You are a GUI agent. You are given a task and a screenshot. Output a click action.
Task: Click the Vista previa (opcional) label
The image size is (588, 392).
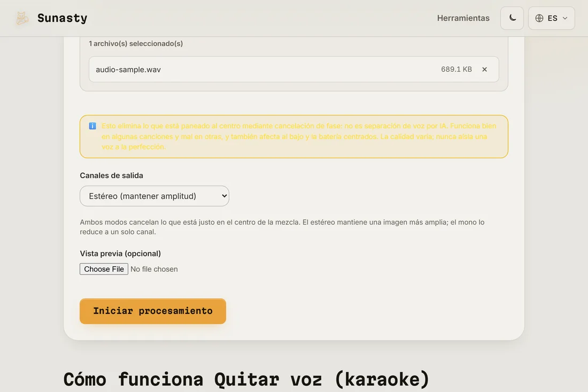click(x=120, y=253)
